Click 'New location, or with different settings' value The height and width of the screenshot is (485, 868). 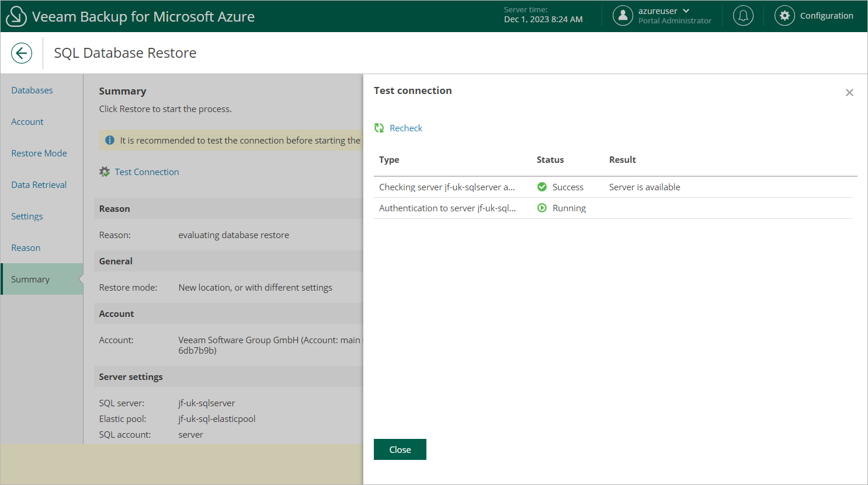click(255, 288)
